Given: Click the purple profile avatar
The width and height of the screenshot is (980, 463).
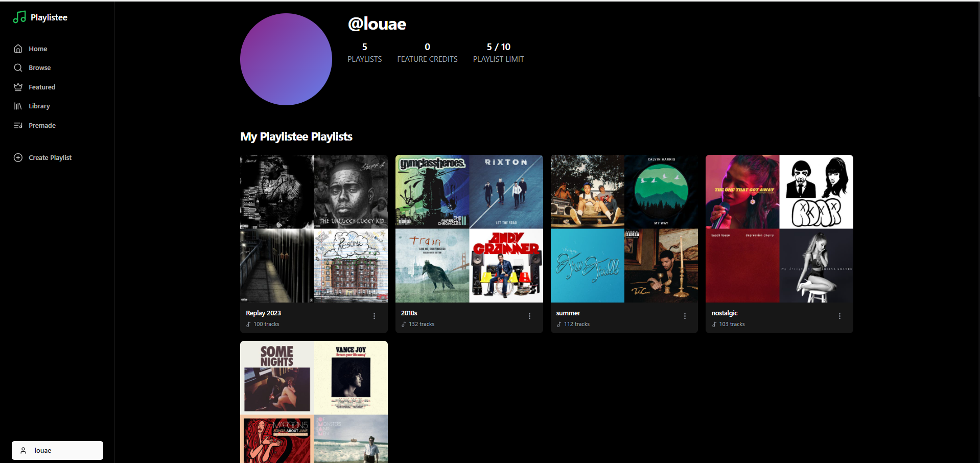Looking at the screenshot, I should click(x=286, y=59).
